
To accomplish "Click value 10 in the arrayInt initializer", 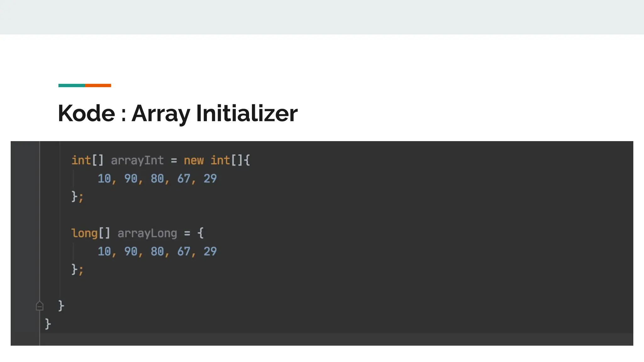I will point(104,179).
